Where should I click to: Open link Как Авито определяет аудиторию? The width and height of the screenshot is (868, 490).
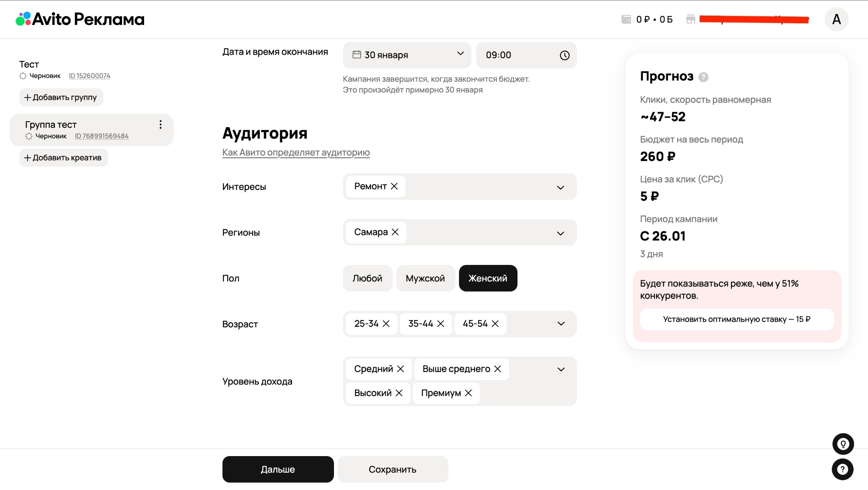(296, 153)
